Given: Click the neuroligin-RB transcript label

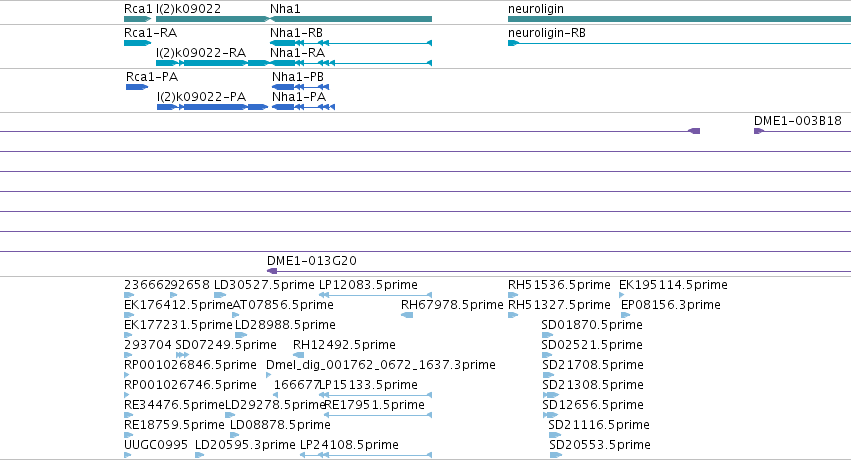Looking at the screenshot, I should [x=547, y=33].
